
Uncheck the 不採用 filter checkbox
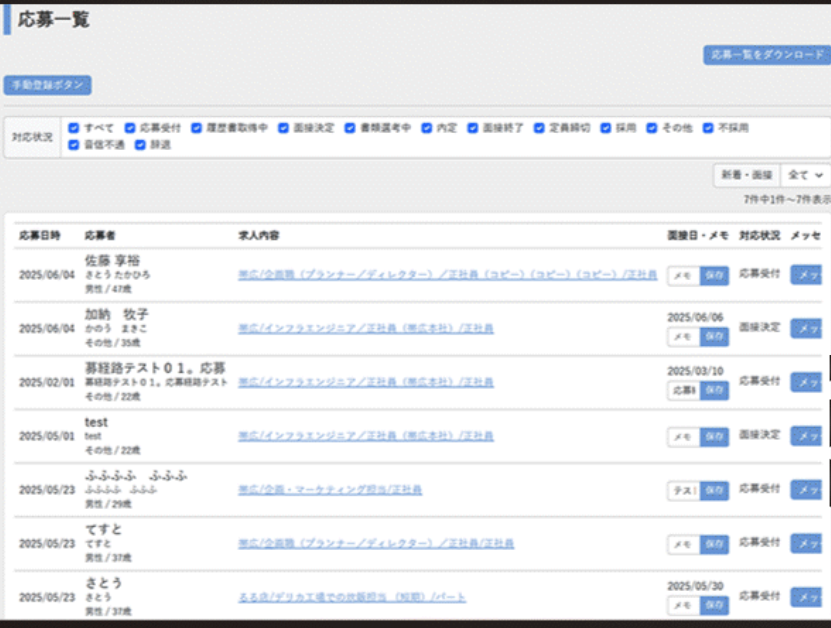(x=708, y=128)
